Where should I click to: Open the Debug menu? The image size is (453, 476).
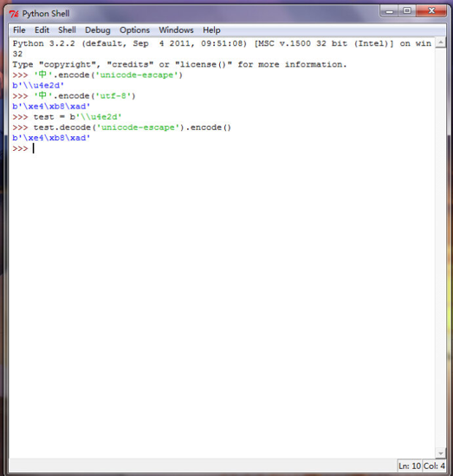[98, 30]
